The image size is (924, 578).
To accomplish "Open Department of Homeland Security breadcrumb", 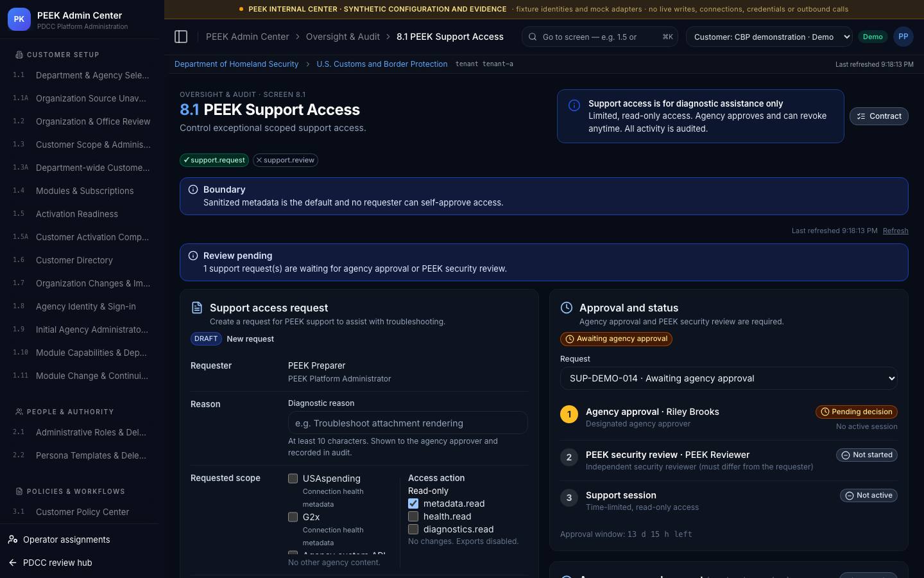I will pyautogui.click(x=236, y=64).
